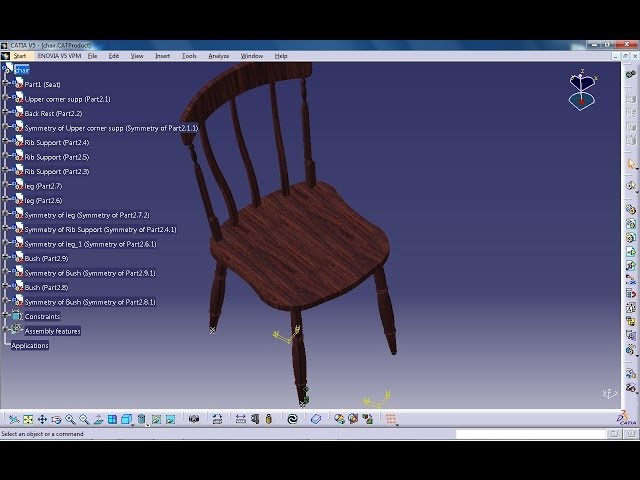The height and width of the screenshot is (480, 640).
Task: Click the CATIA logo icon
Action: [627, 418]
